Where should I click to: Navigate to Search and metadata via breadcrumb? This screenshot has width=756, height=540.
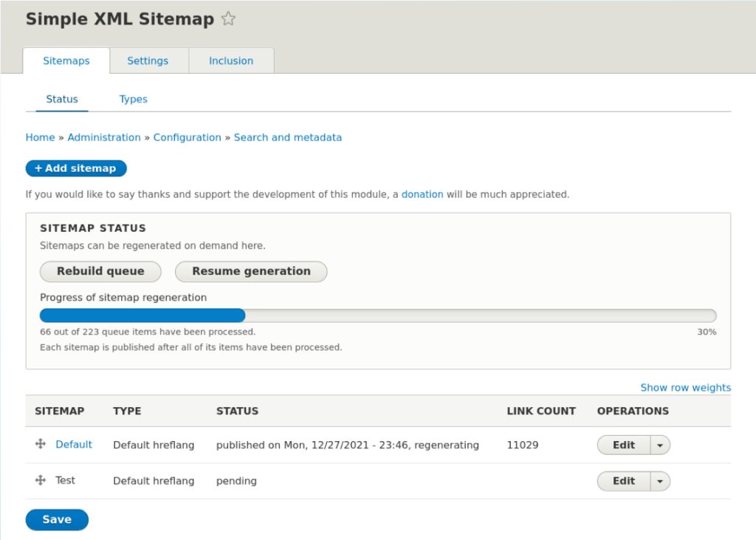(287, 137)
